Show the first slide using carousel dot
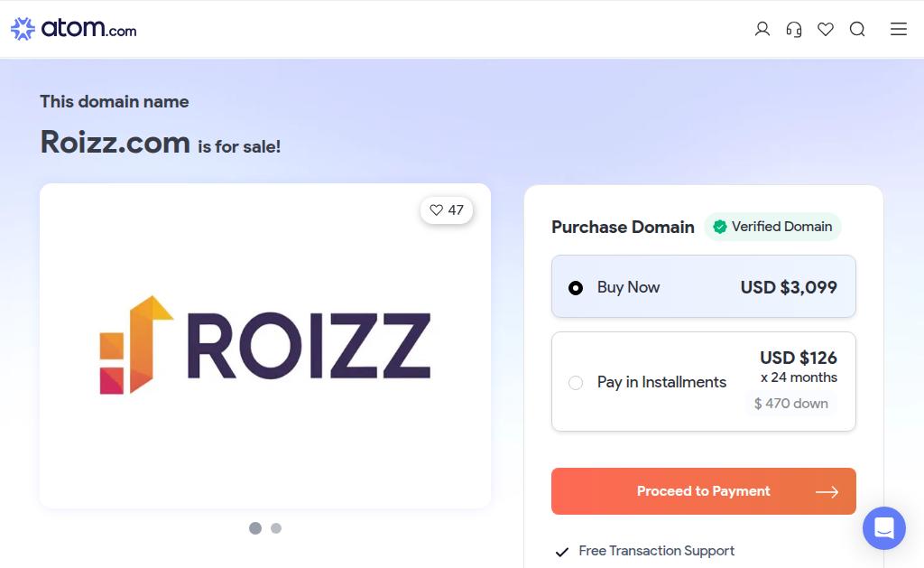The height and width of the screenshot is (568, 924). pyautogui.click(x=255, y=528)
